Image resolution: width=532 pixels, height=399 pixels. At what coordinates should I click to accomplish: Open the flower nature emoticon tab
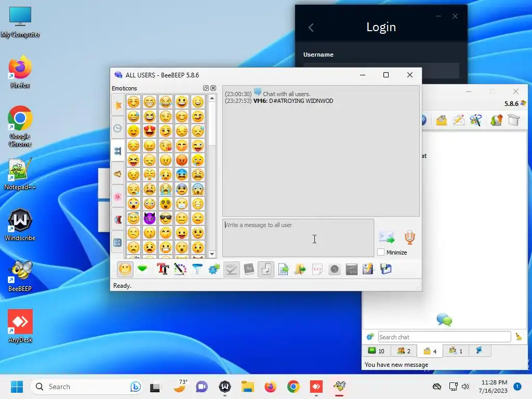coord(118,197)
